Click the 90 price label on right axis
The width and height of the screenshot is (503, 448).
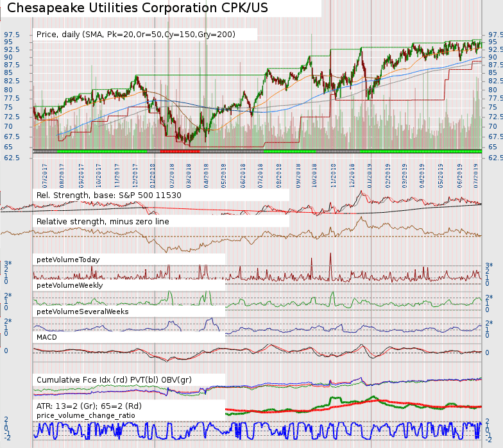click(493, 58)
